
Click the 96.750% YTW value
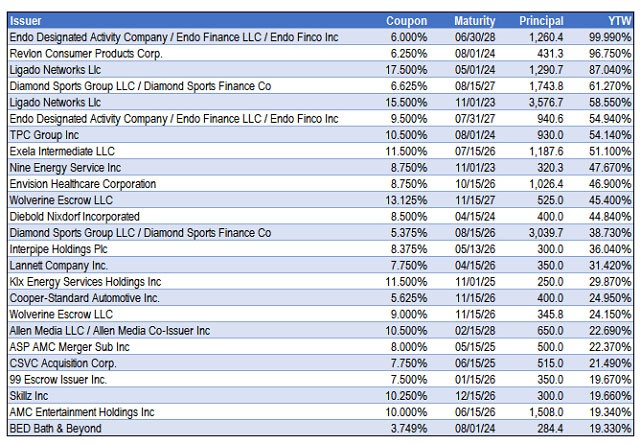click(610, 54)
